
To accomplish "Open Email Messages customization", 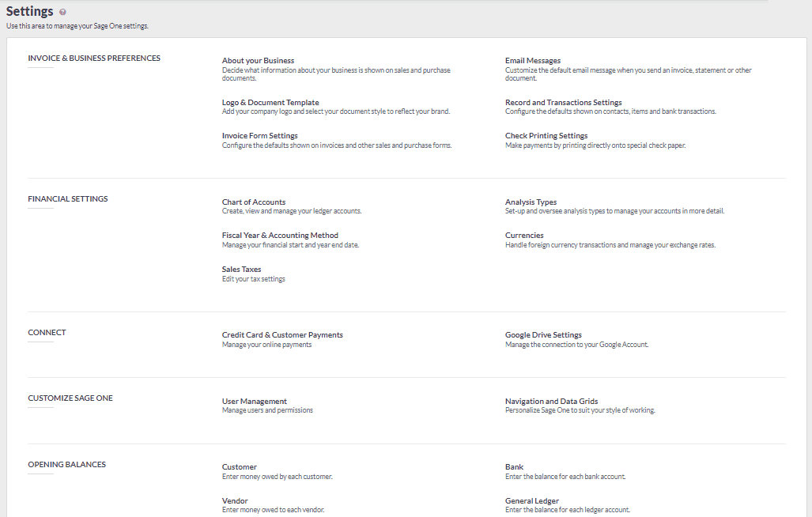I will click(x=532, y=60).
